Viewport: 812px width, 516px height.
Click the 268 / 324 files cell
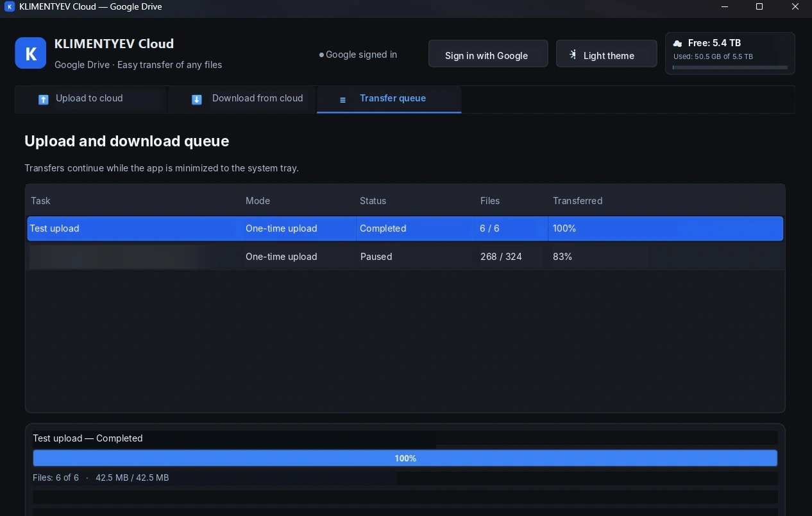(501, 257)
